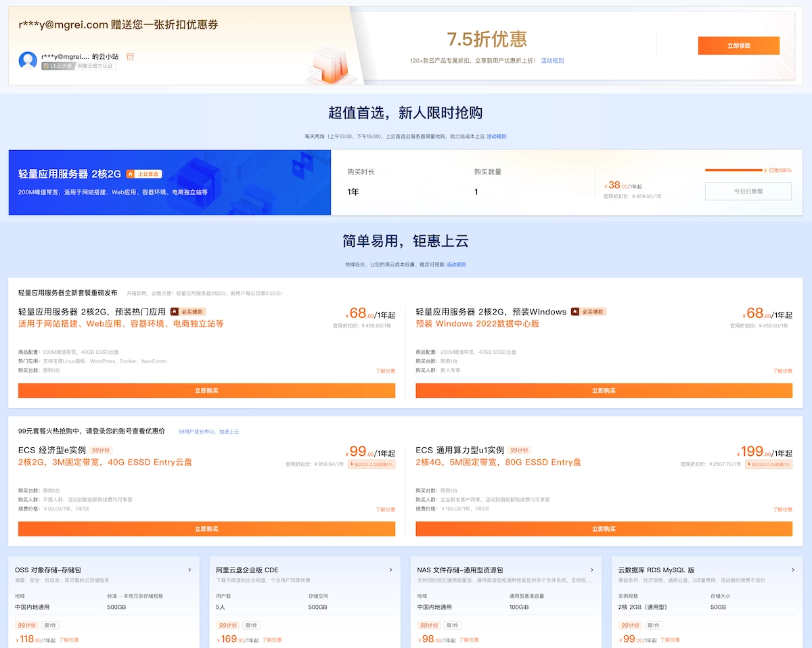Click 99计划 tag beside ECS 经济型e实例
Screen dimensions: 812x648
pos(101,450)
